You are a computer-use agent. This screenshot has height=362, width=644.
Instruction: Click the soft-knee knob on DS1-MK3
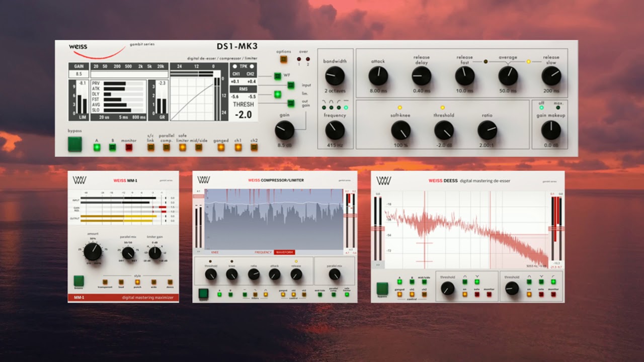pyautogui.click(x=400, y=130)
